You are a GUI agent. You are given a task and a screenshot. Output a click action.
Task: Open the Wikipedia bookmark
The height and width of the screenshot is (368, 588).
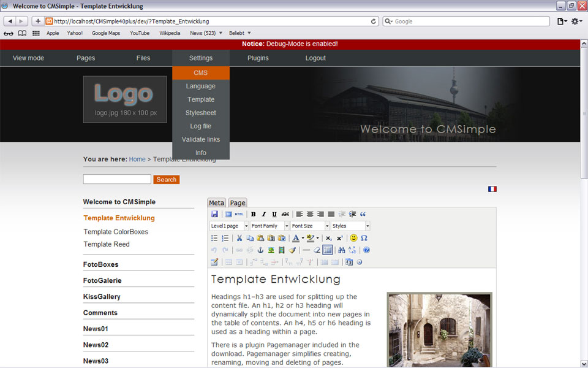pyautogui.click(x=170, y=33)
